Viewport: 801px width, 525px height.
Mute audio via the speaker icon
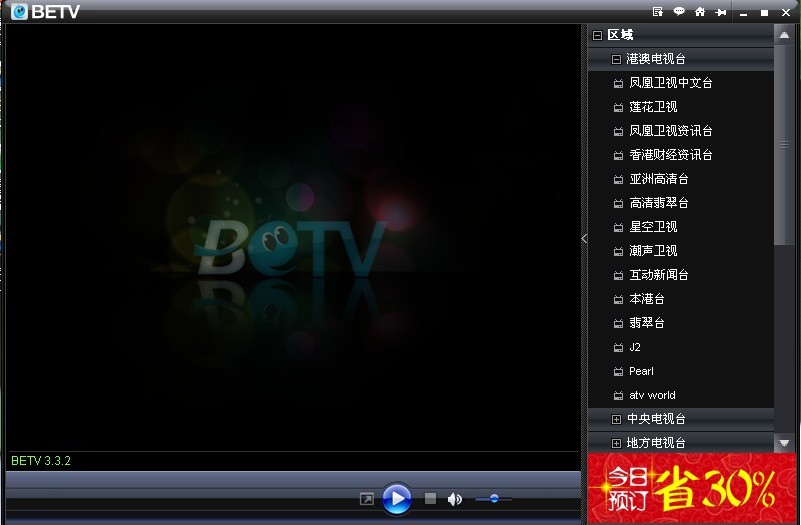tap(455, 498)
